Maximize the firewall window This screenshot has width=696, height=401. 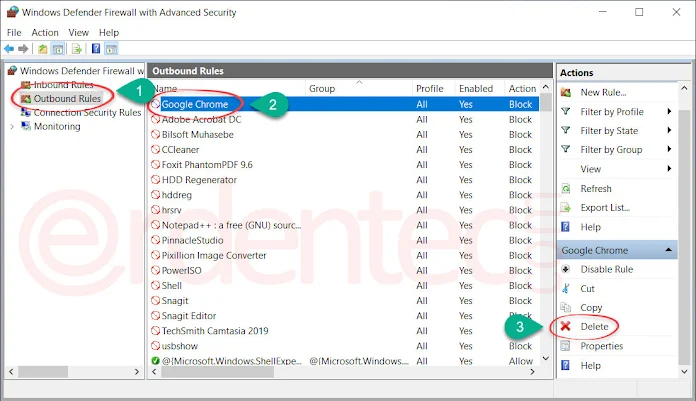pyautogui.click(x=639, y=12)
